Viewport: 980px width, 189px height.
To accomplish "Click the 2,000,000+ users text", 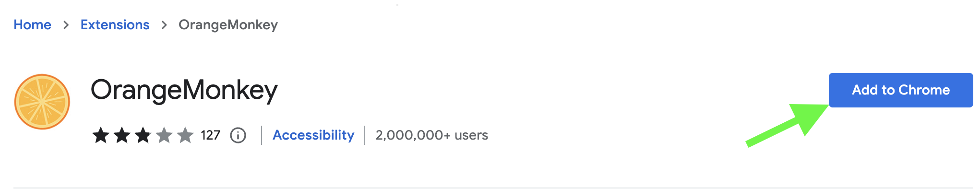I will click(x=431, y=135).
